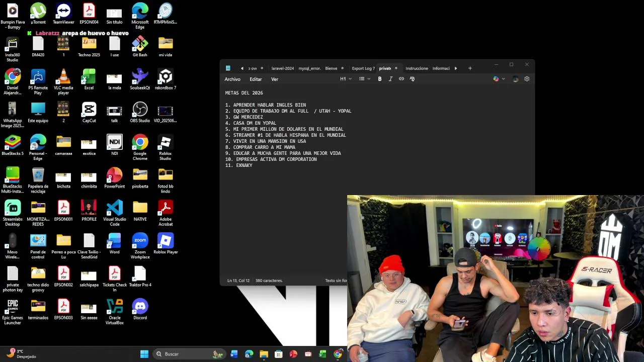Select rekordbox 7 desktop icon

166,79
